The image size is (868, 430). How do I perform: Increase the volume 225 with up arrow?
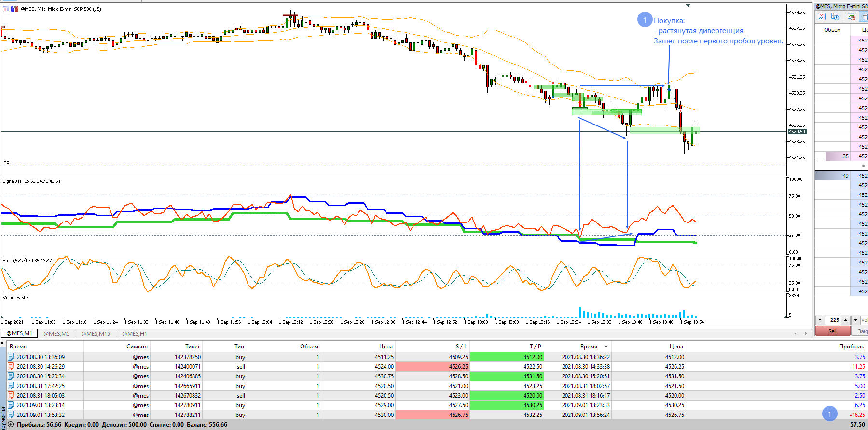(845, 320)
